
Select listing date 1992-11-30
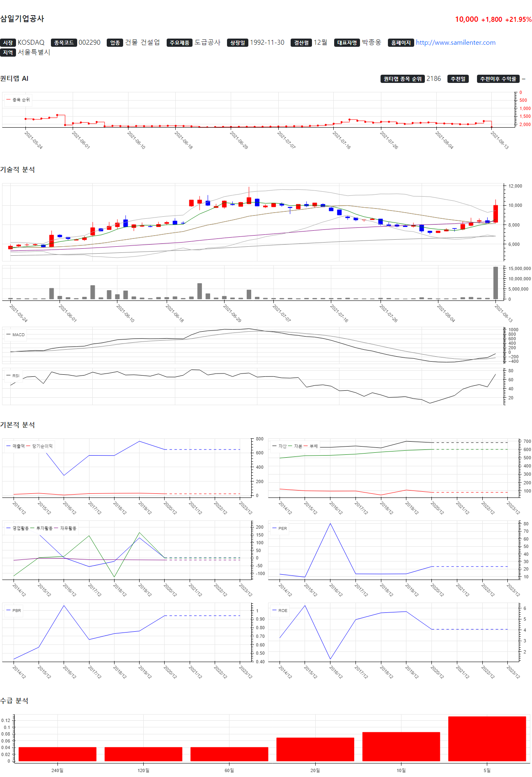point(267,43)
